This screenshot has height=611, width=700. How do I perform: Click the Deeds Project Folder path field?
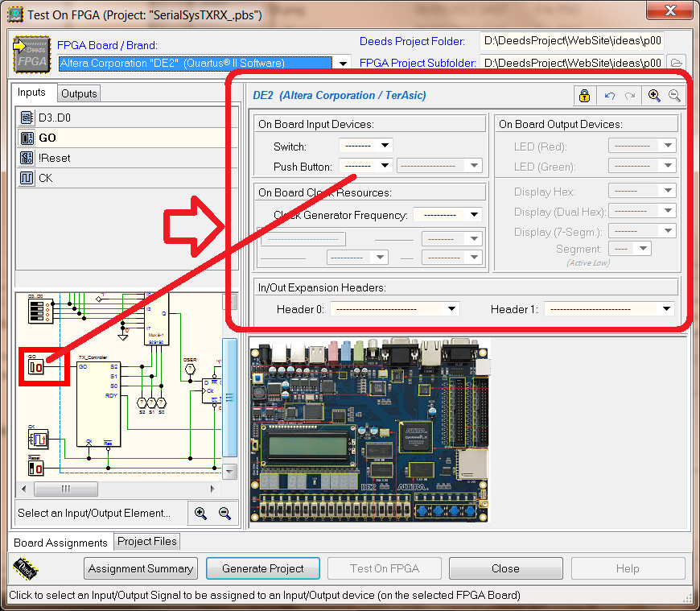click(x=572, y=40)
